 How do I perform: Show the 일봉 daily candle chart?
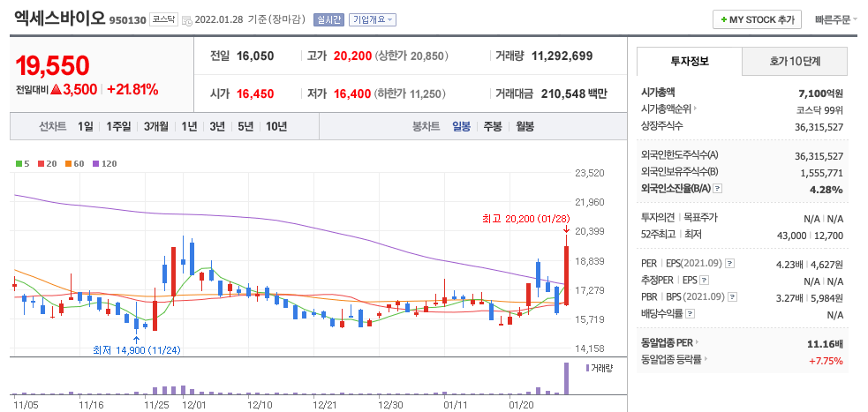click(461, 127)
